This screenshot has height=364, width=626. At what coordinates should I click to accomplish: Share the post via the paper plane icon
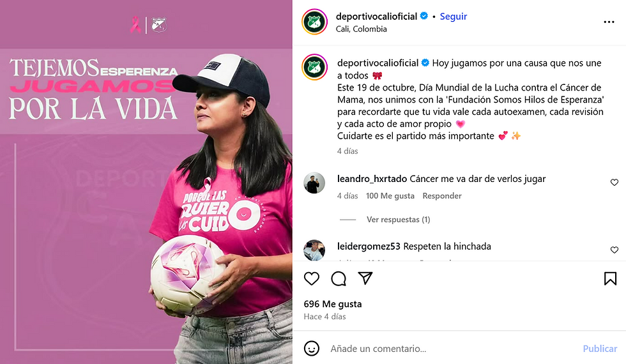[x=365, y=278]
